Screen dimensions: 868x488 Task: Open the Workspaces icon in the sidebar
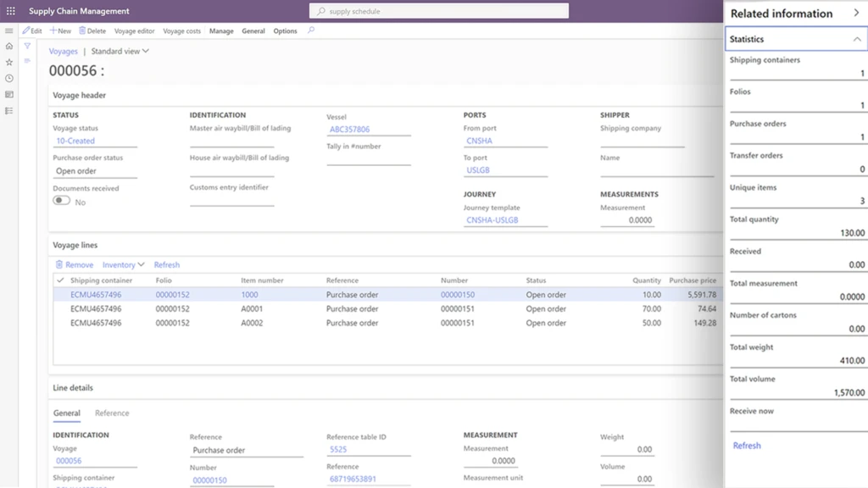tap(8, 94)
